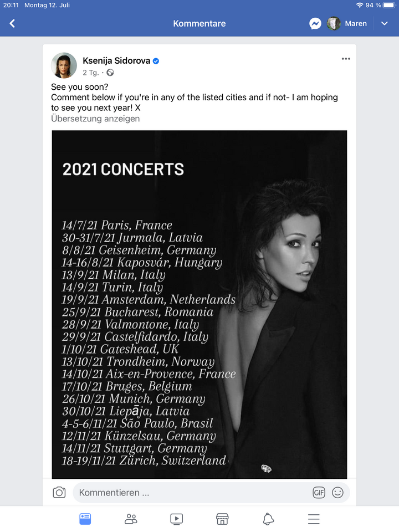Open the post options three-dot menu
This screenshot has height=532, width=399.
346,59
